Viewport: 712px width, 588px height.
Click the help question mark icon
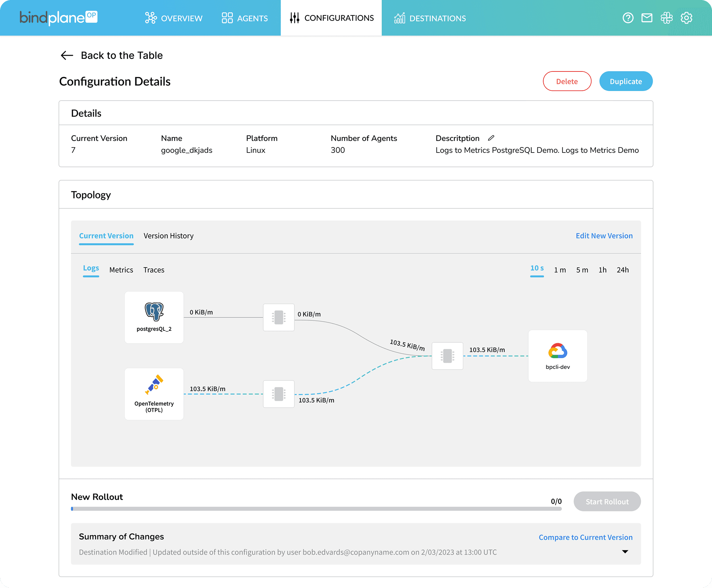pyautogui.click(x=628, y=18)
